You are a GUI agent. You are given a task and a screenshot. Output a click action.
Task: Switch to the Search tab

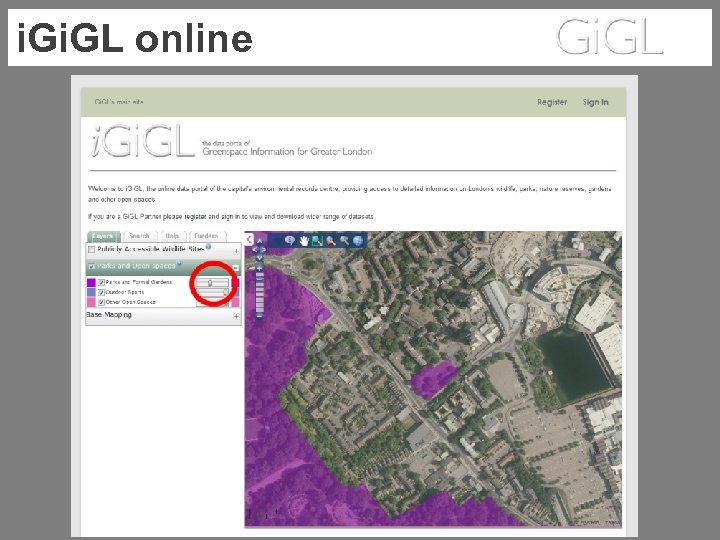(x=140, y=236)
